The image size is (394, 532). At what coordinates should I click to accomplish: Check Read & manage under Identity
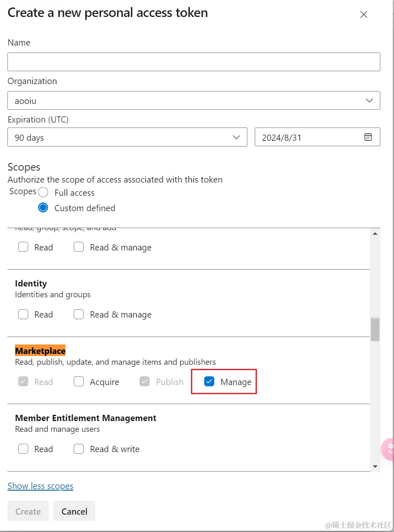pos(79,314)
